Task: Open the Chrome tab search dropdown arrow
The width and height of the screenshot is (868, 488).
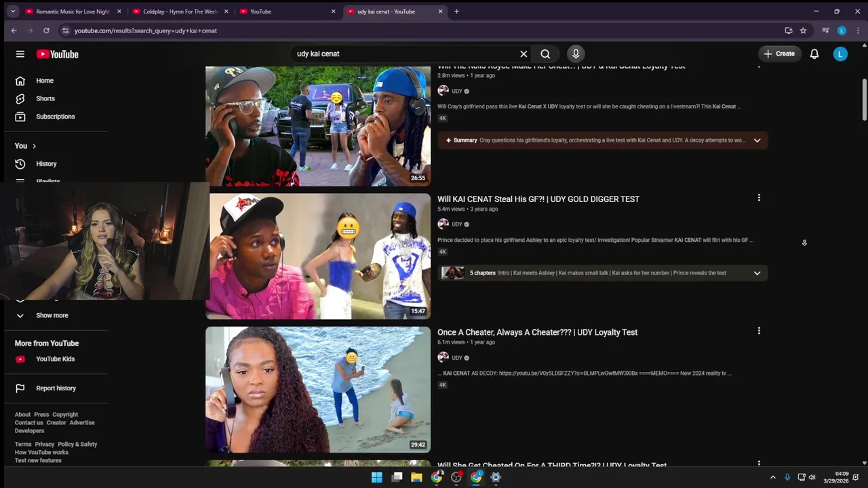Action: pos(12,12)
